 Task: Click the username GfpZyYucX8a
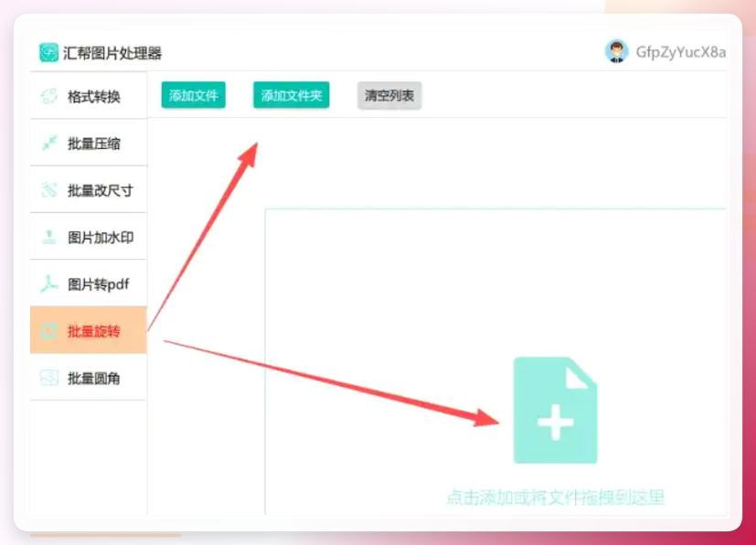point(681,51)
